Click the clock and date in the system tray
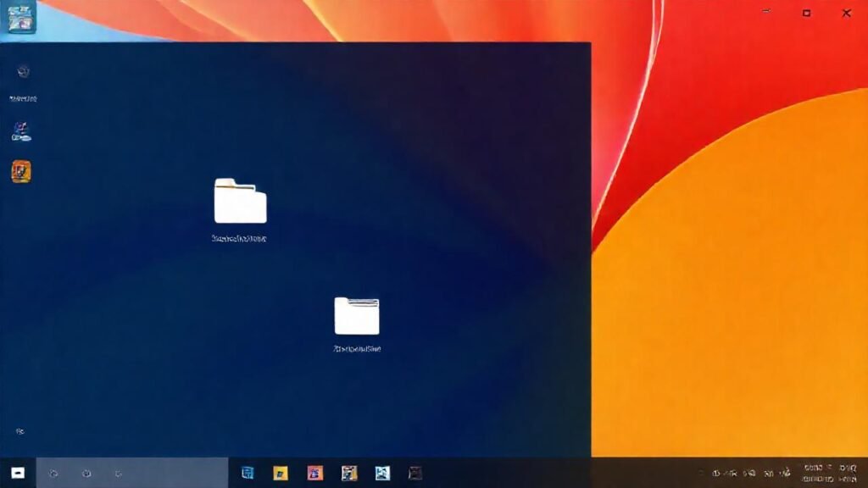This screenshot has height=488, width=868. 829,474
